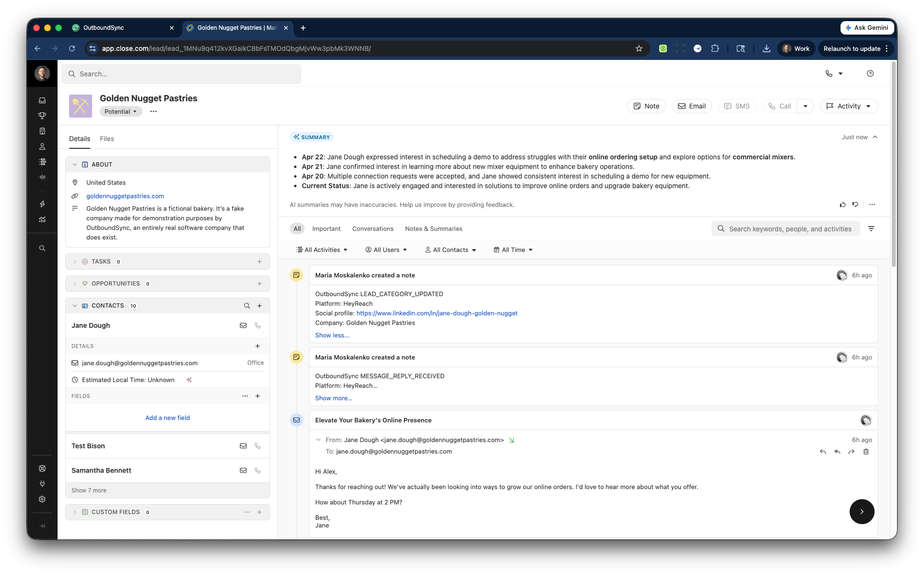Click the Add a new field link
Viewport: 924px width, 575px height.
pos(167,418)
